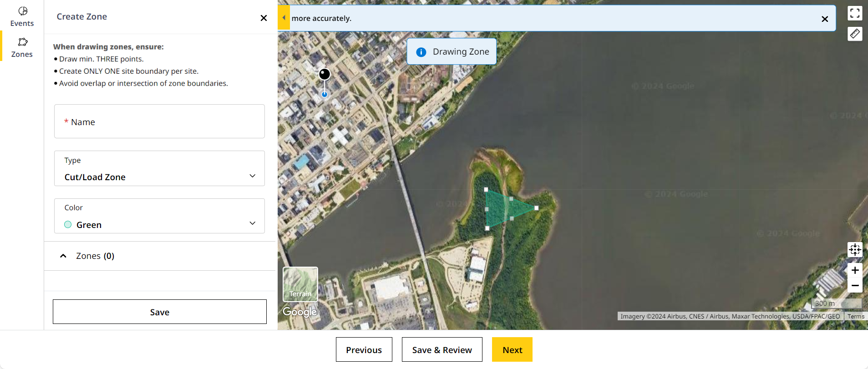Image resolution: width=868 pixels, height=369 pixels.
Task: Go to Previous step
Action: (x=364, y=349)
